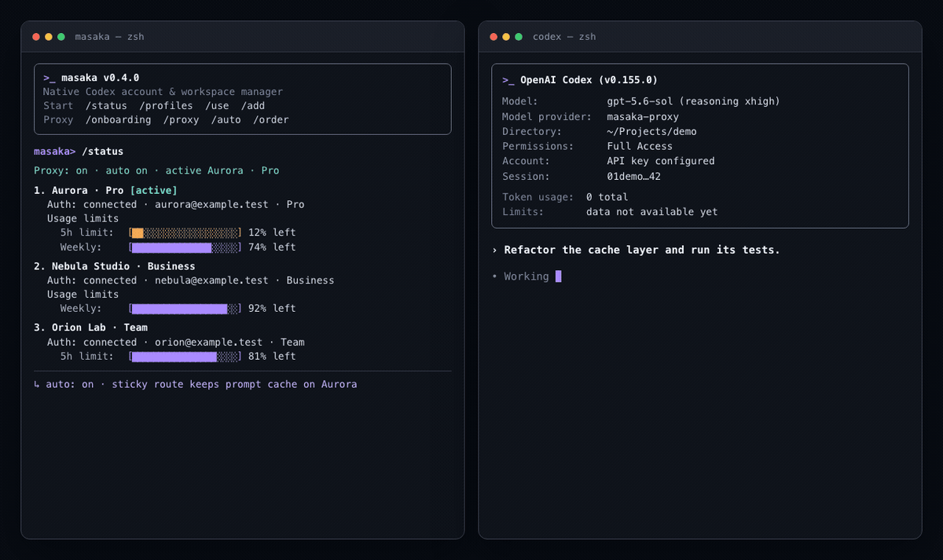Click the /onboarding command
The width and height of the screenshot is (943, 560).
point(118,120)
